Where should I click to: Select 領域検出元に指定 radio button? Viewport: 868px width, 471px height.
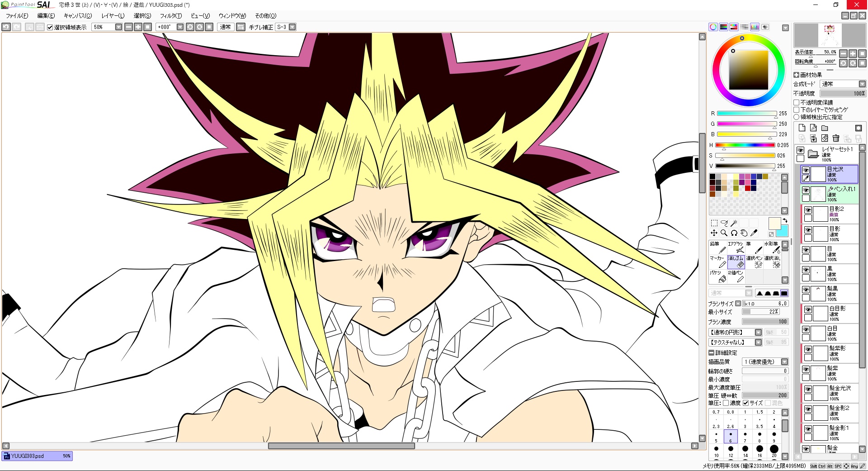(797, 117)
